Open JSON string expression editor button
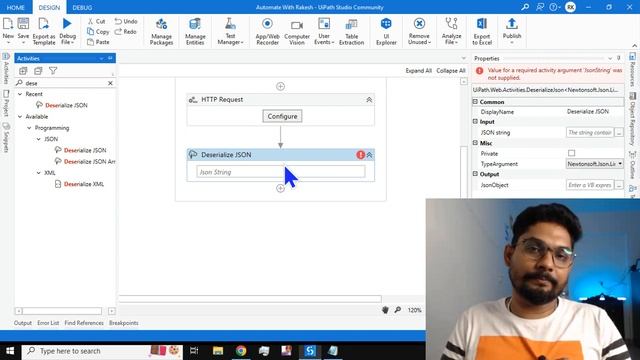The height and width of the screenshot is (360, 640). pyautogui.click(x=619, y=132)
